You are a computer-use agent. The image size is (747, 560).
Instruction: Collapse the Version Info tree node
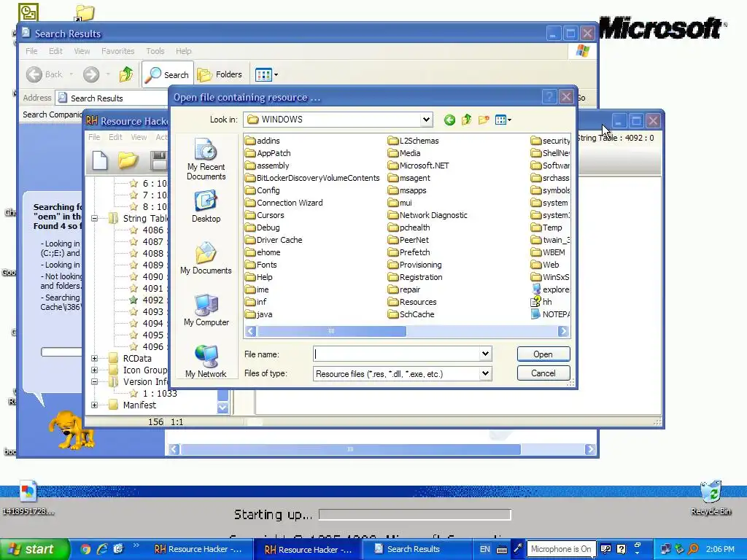coord(94,382)
